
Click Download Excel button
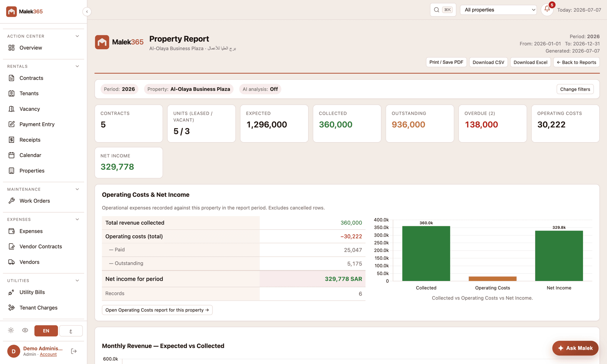(530, 62)
